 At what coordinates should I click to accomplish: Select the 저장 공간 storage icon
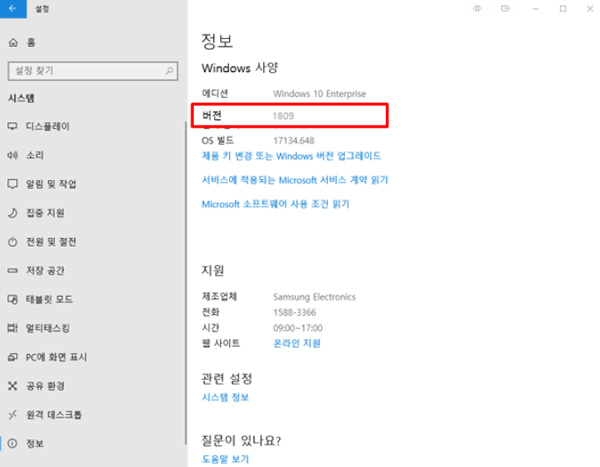click(x=13, y=271)
